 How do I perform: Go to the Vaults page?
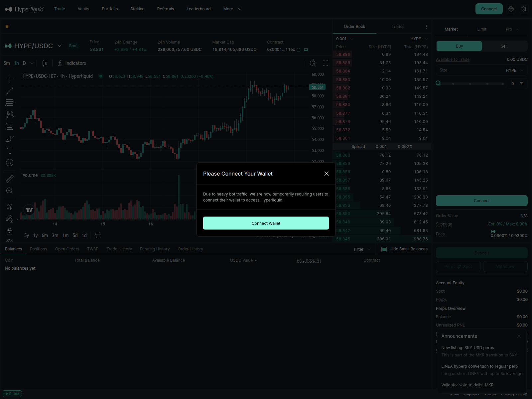[83, 9]
